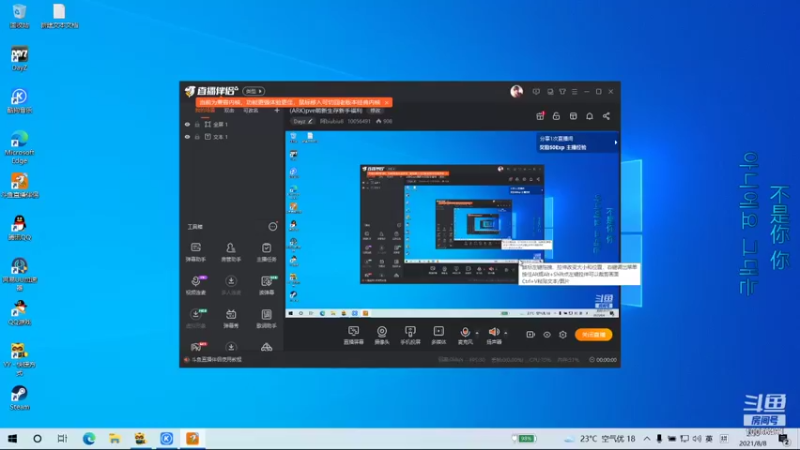Close the orange notification banner
Viewport: 800px width, 450px height.
coord(387,103)
